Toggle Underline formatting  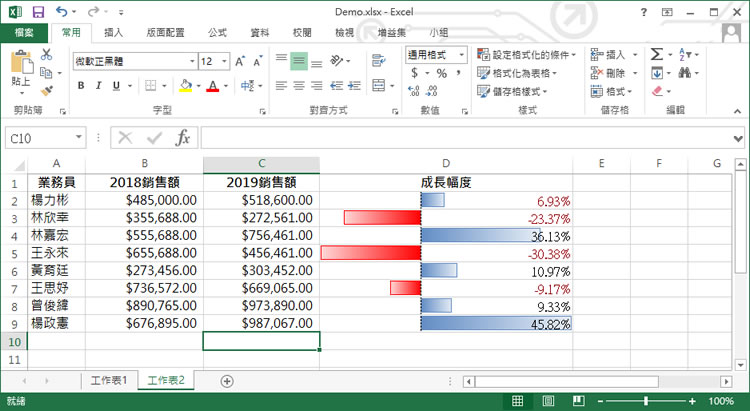[x=119, y=86]
